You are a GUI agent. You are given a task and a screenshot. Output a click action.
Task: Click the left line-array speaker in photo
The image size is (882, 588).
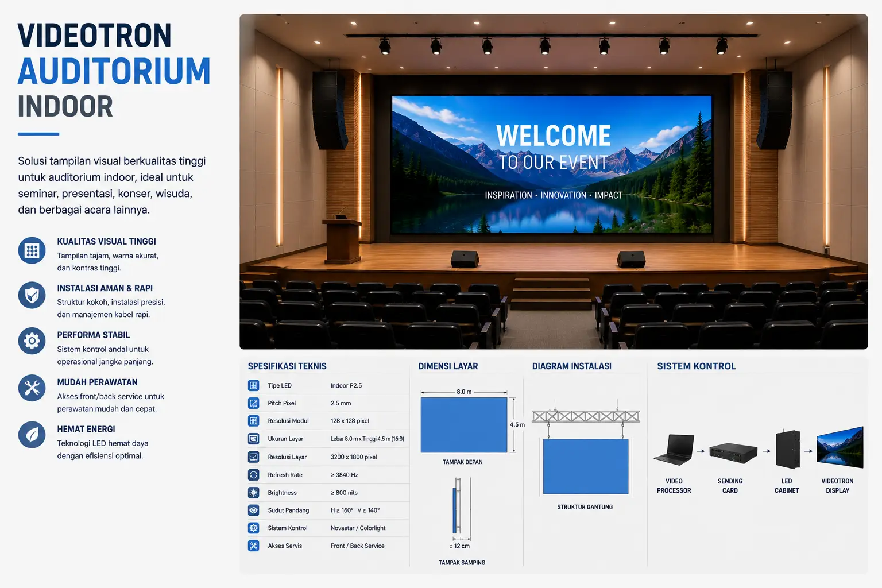tap(330, 110)
